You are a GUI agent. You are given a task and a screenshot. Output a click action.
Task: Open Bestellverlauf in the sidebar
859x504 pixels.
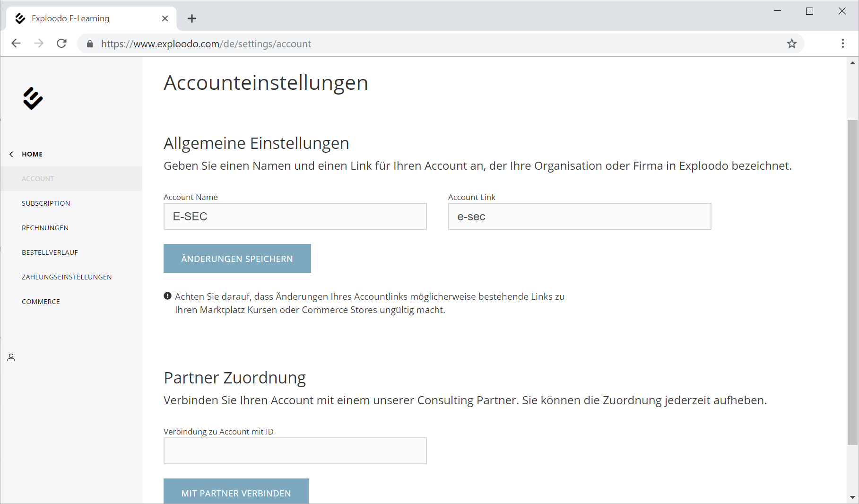pyautogui.click(x=50, y=252)
